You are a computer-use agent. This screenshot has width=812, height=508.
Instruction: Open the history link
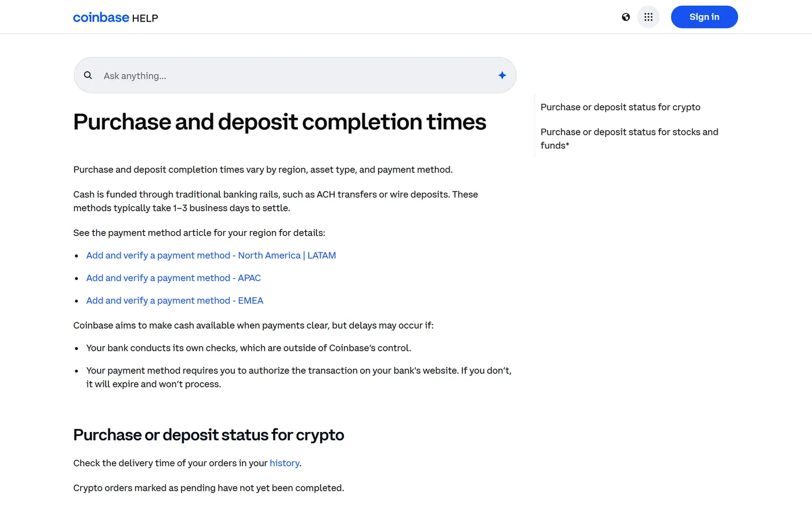284,463
